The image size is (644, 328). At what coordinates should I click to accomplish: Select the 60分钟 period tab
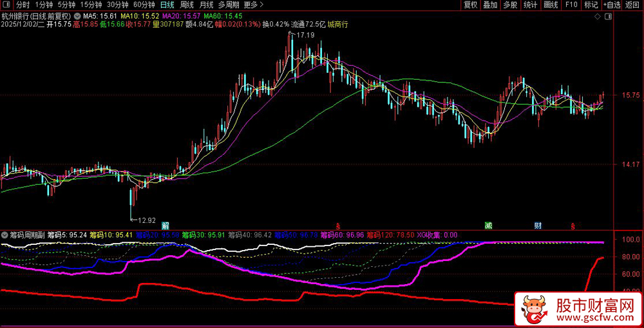144,5
